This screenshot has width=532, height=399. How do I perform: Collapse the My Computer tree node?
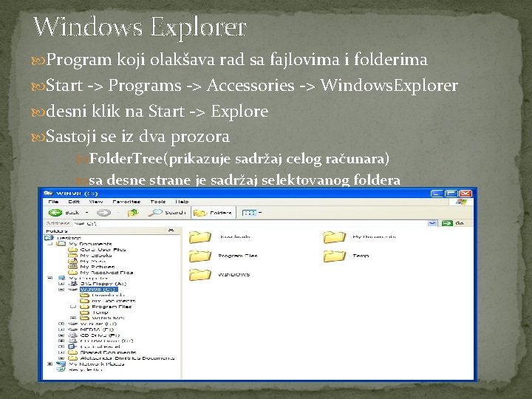pyautogui.click(x=50, y=278)
